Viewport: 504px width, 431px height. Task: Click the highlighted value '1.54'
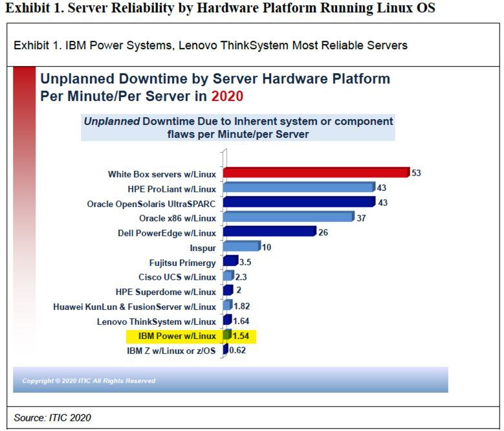tap(241, 336)
